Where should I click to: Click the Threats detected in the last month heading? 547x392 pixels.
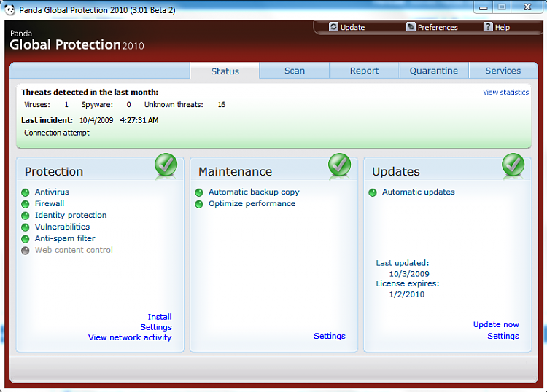click(90, 93)
